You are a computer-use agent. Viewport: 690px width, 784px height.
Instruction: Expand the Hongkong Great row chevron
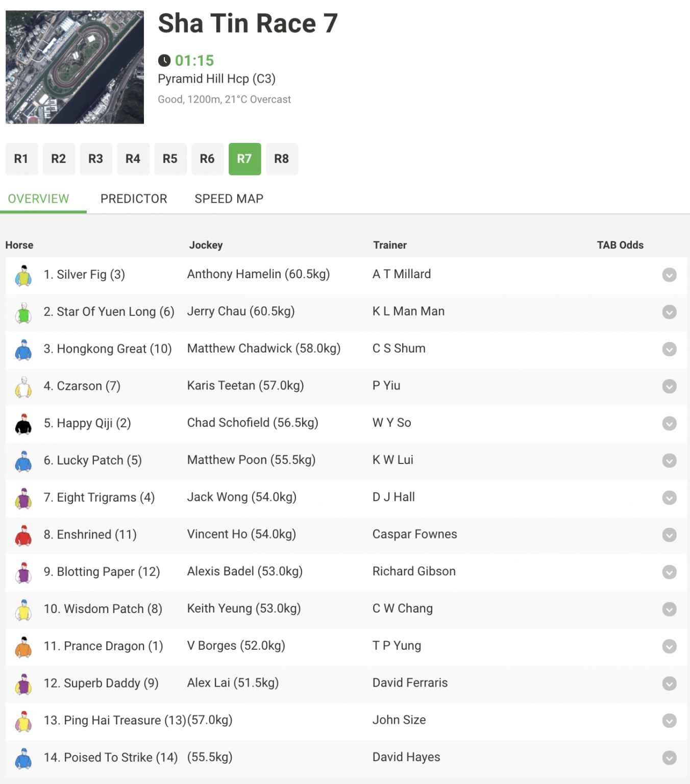click(669, 349)
